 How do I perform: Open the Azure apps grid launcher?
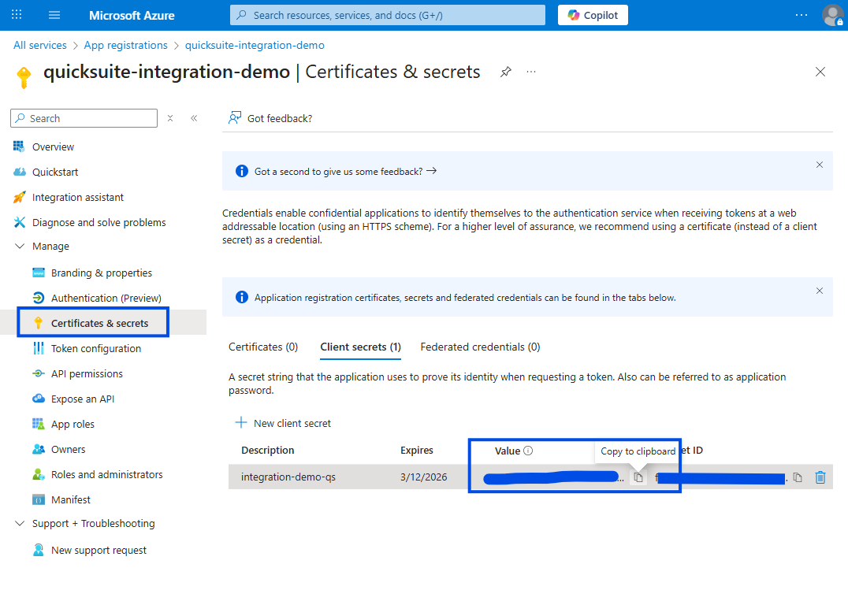(x=17, y=15)
